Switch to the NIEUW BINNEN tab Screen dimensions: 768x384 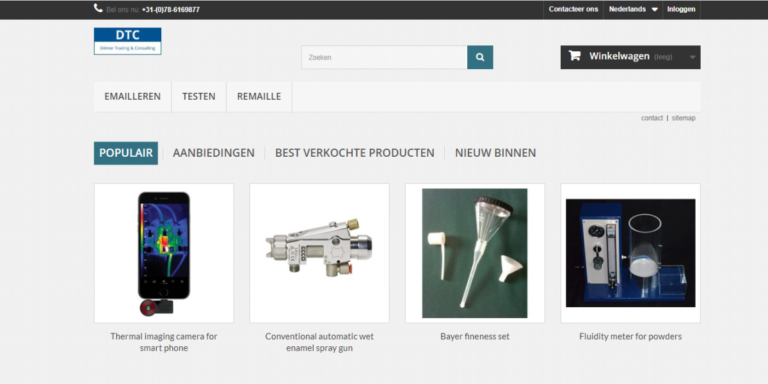(495, 153)
